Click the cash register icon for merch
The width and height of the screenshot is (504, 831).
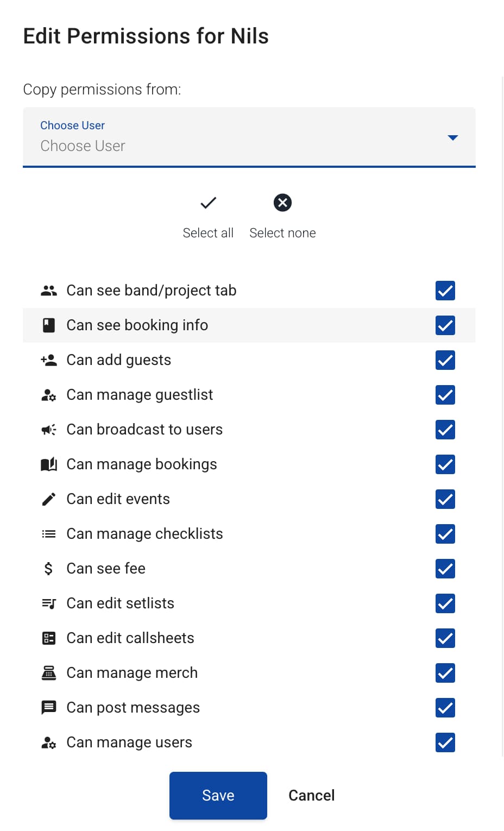click(x=49, y=673)
